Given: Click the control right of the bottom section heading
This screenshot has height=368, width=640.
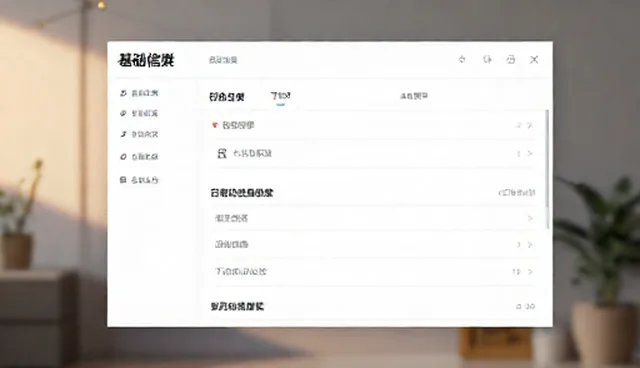Looking at the screenshot, I should coord(525,306).
